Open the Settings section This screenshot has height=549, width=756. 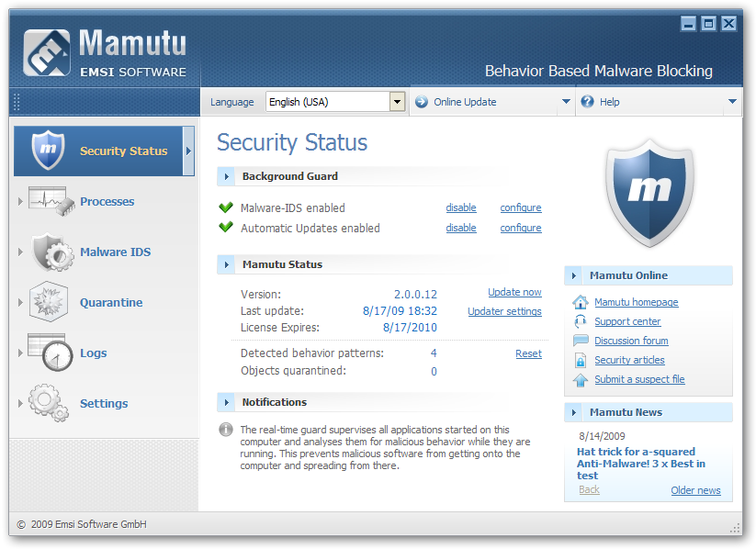104,403
